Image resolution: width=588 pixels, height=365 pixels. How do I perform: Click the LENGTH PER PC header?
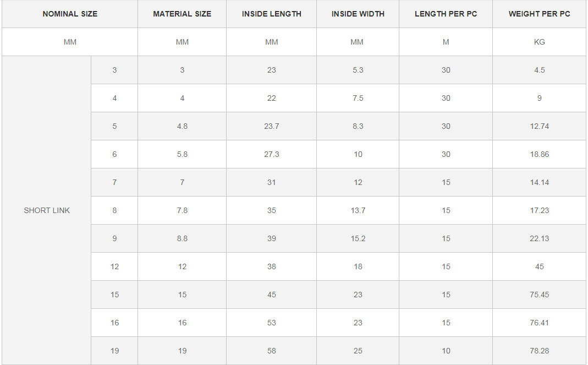pyautogui.click(x=446, y=14)
